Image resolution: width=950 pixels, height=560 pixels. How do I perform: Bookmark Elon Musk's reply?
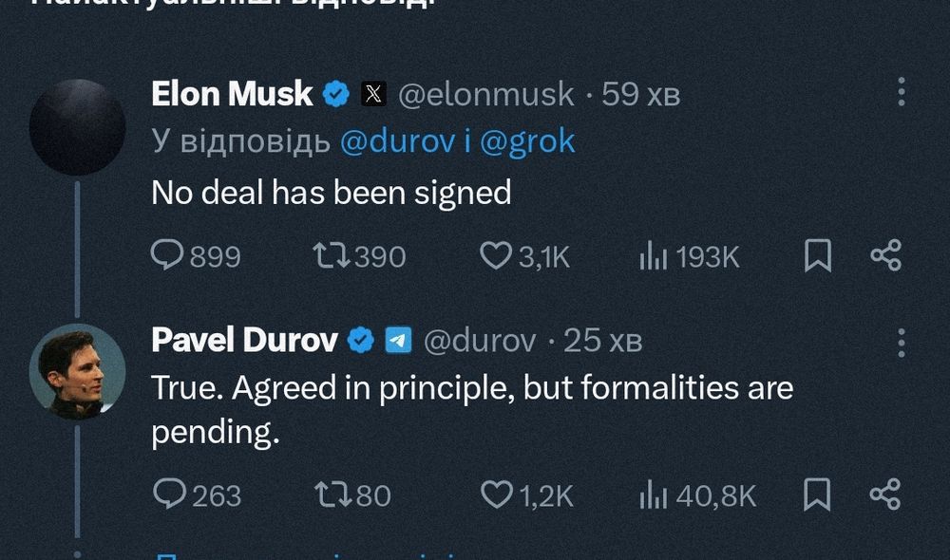click(817, 255)
